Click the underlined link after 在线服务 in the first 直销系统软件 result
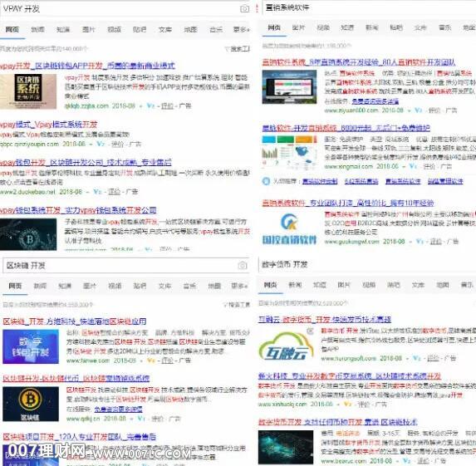The image size is (476, 466). tap(375, 101)
